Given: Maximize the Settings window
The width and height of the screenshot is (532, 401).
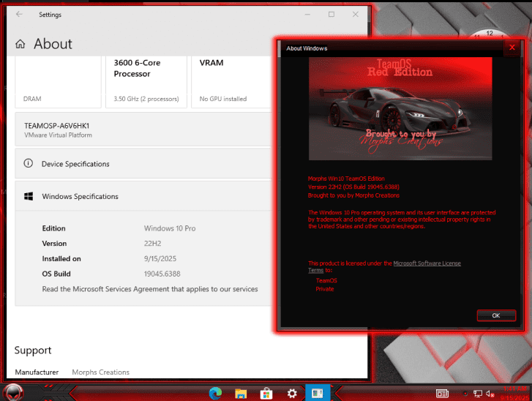Looking at the screenshot, I should point(331,15).
